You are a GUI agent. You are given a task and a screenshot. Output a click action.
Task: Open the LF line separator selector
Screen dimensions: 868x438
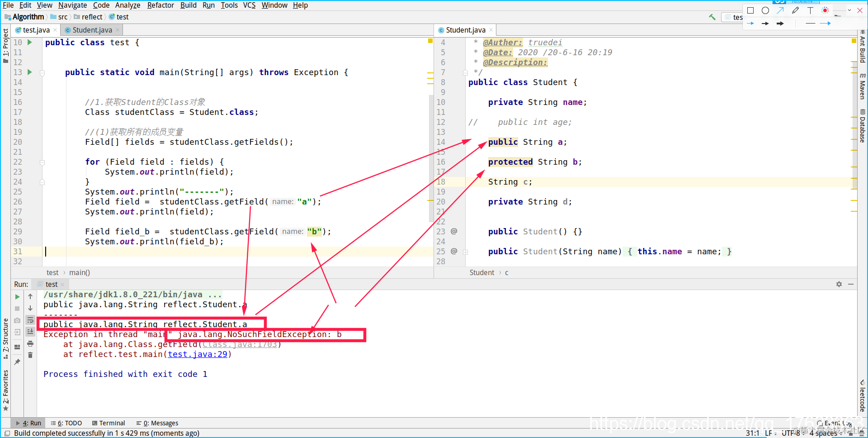click(x=770, y=433)
